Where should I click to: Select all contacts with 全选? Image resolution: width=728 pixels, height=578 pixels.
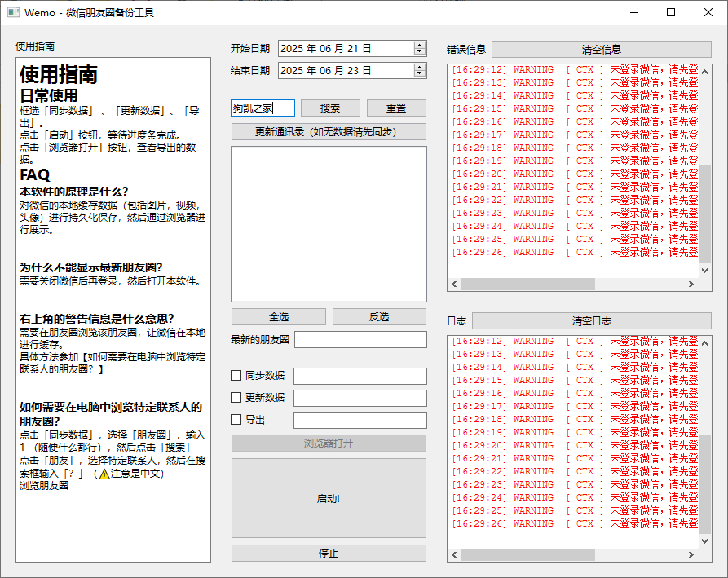pyautogui.click(x=278, y=316)
